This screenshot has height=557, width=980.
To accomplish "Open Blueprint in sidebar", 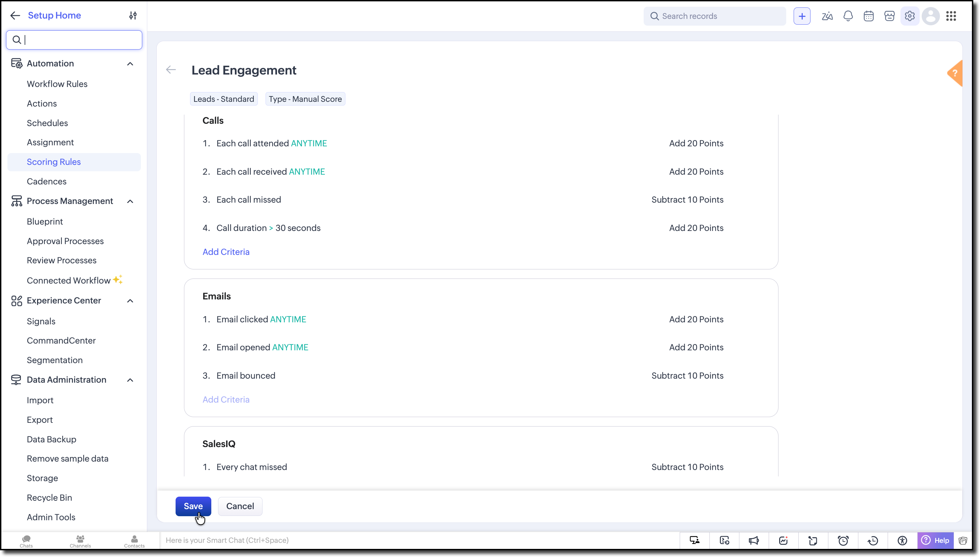I will point(45,222).
